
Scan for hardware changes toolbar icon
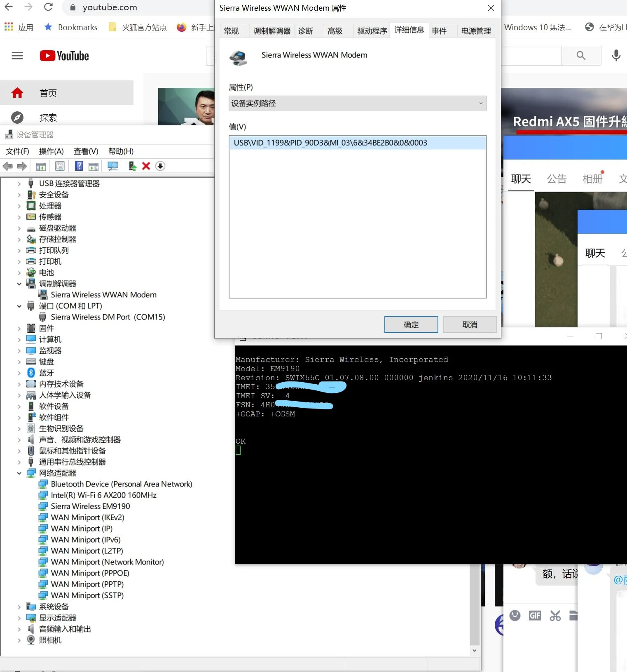[x=112, y=166]
